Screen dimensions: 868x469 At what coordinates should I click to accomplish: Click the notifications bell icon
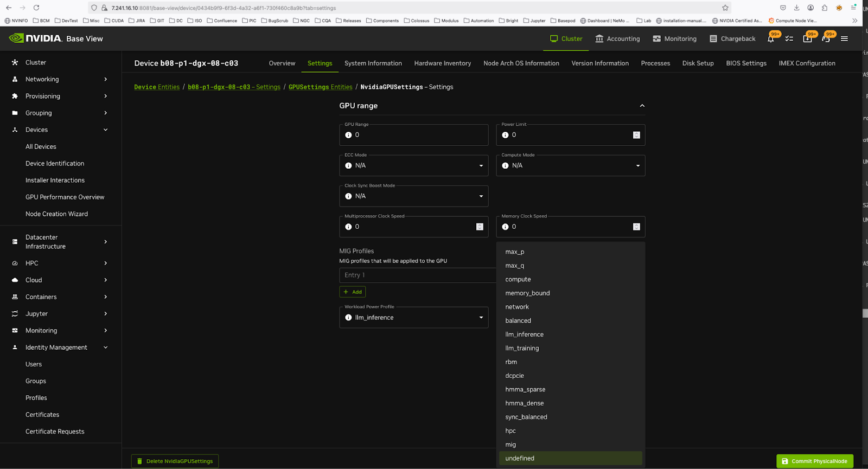pyautogui.click(x=771, y=39)
